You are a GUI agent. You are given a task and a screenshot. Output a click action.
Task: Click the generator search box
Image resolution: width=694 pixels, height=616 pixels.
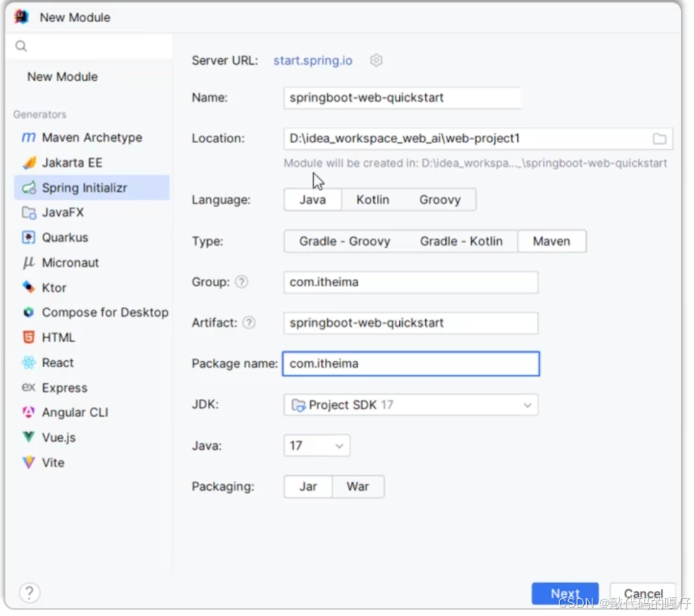click(x=89, y=46)
